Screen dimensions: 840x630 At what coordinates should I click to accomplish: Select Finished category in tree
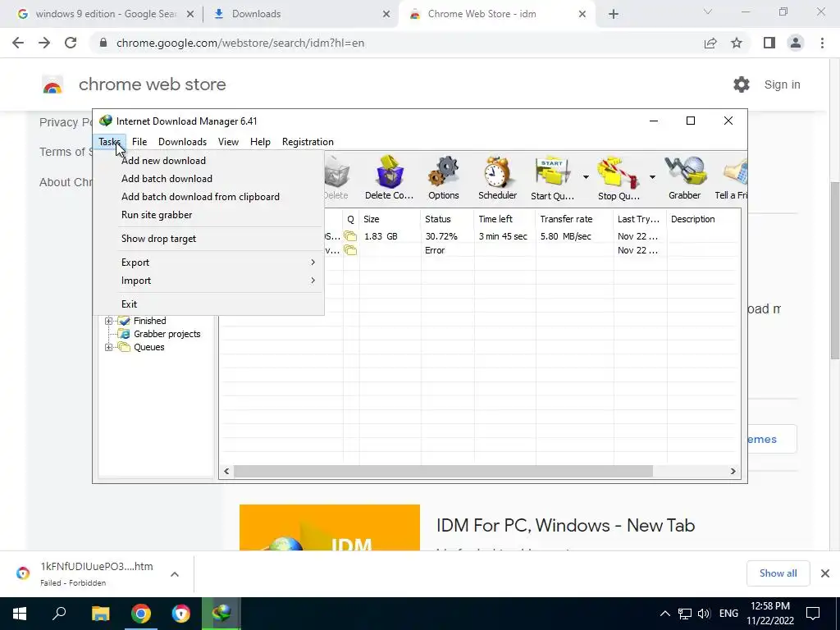pos(149,321)
